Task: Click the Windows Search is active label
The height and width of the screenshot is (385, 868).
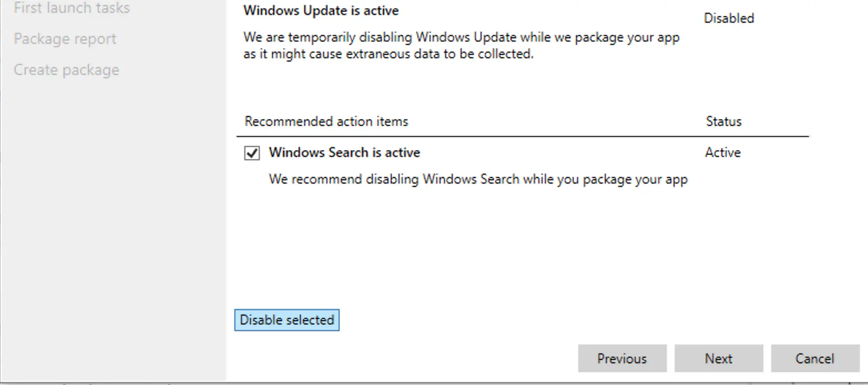Action: pos(344,153)
